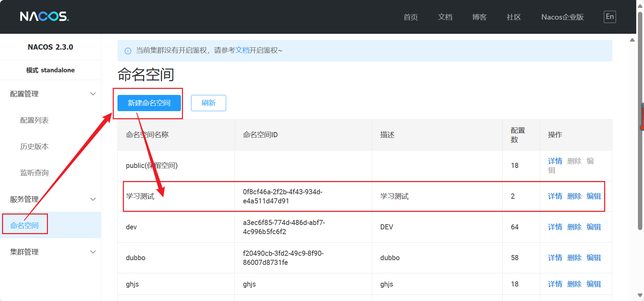Collapse the 服务管理 chevron
The image size is (644, 301).
93,199
